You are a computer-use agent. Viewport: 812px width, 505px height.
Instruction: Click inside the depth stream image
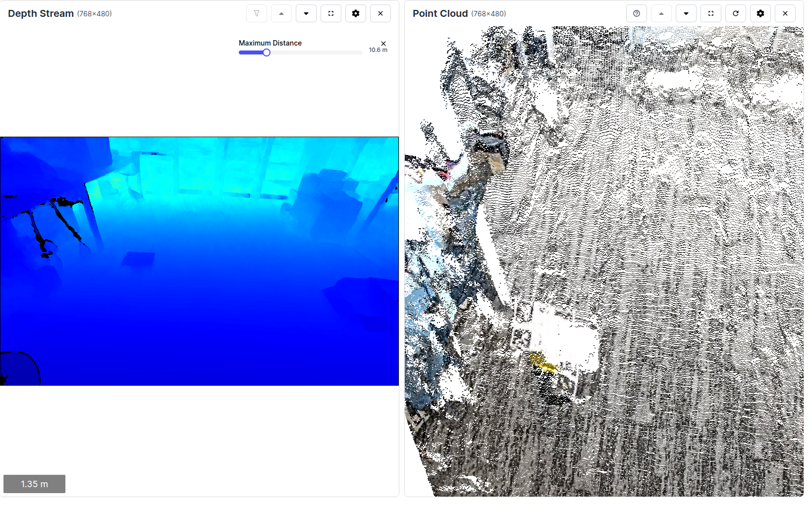point(199,261)
